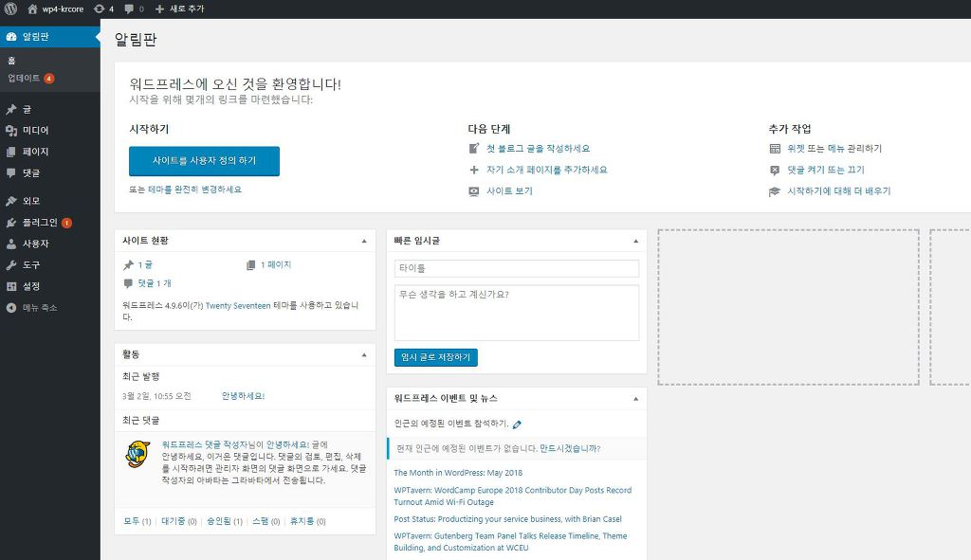Click the screen icon beside 사이트 보기
971x560 pixels.
(x=474, y=191)
